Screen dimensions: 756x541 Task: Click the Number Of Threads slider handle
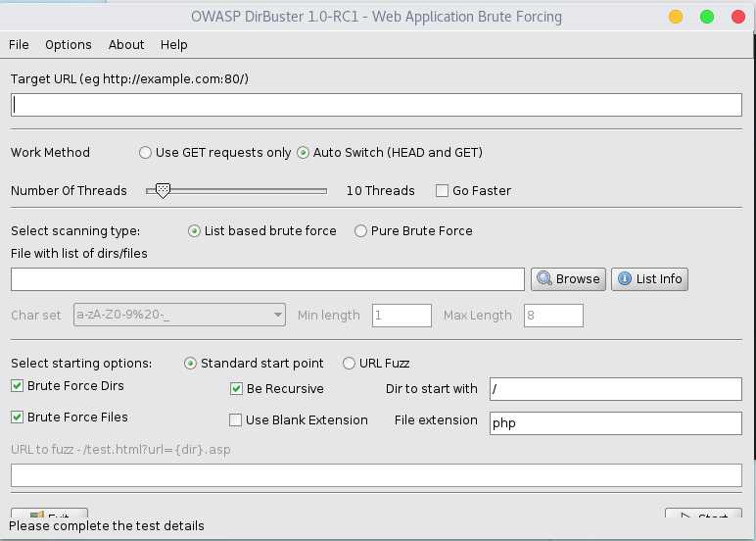point(163,191)
